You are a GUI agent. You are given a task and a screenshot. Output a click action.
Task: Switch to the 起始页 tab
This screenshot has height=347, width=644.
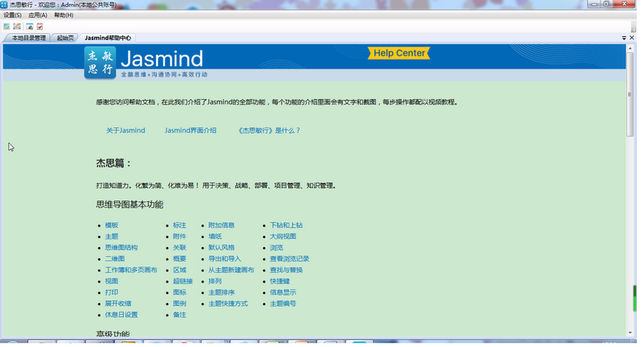tap(65, 38)
